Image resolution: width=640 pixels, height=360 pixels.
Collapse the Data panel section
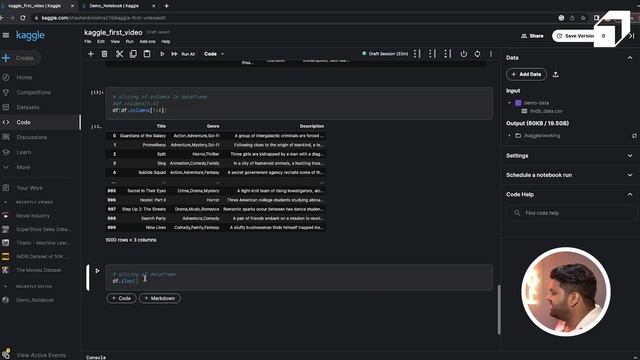[x=630, y=58]
